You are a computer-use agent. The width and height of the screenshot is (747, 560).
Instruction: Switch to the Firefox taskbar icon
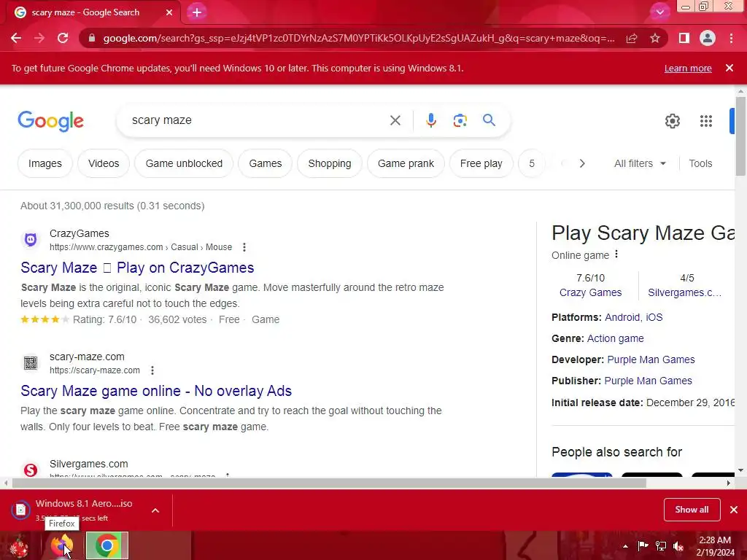coord(62,545)
